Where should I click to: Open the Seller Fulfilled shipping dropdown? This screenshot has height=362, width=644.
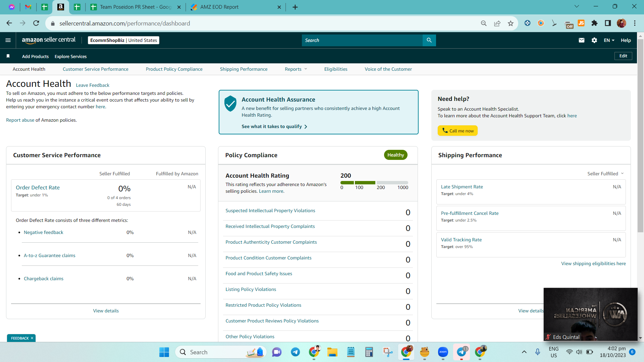pyautogui.click(x=605, y=174)
